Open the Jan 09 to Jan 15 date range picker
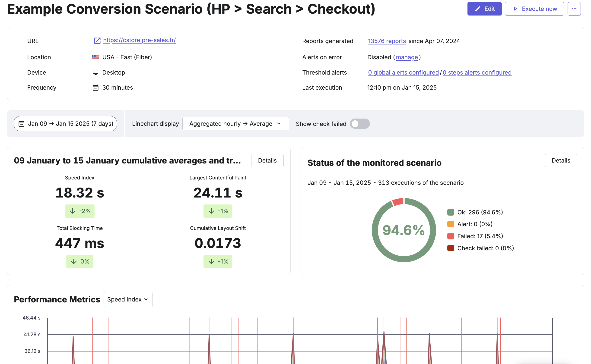 pyautogui.click(x=65, y=124)
